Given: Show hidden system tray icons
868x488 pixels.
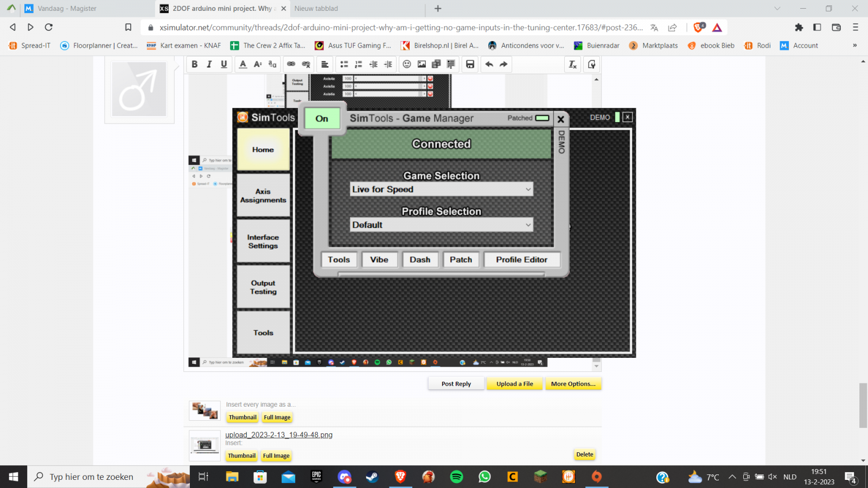Looking at the screenshot, I should [x=732, y=477].
